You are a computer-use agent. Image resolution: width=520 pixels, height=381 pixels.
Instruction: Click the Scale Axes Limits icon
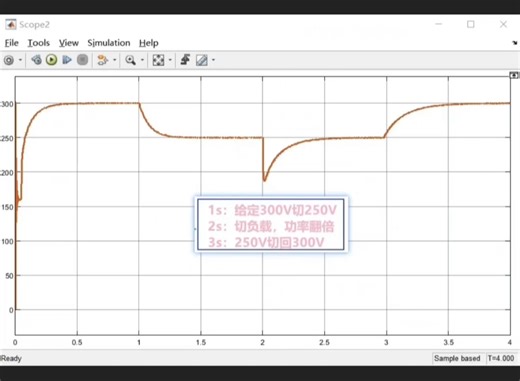158,60
